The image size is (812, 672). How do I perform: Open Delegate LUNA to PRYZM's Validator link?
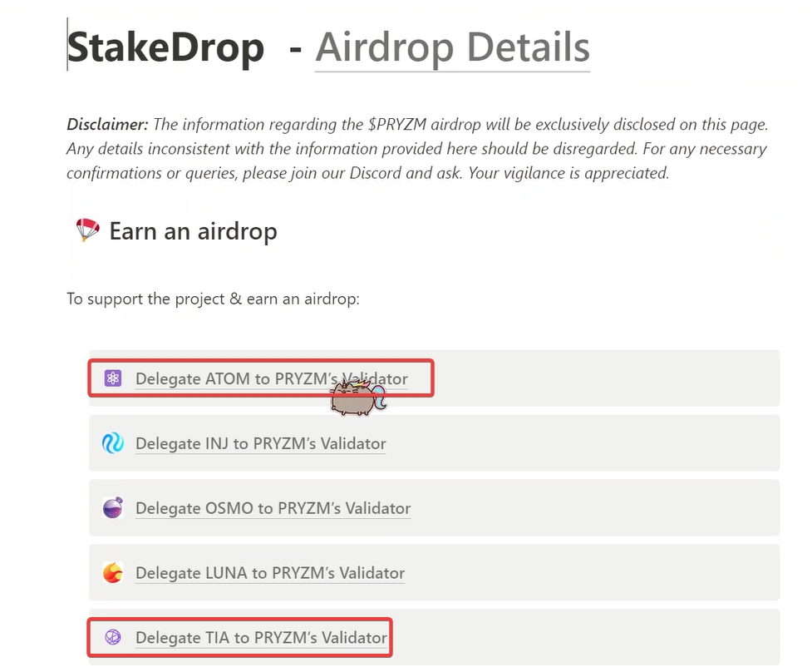[x=270, y=573]
